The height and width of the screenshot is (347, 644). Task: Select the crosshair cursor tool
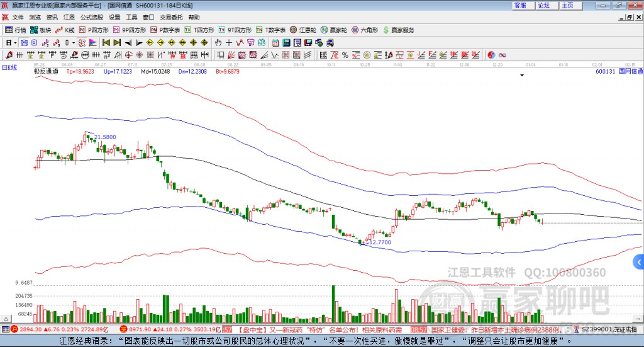click(229, 43)
